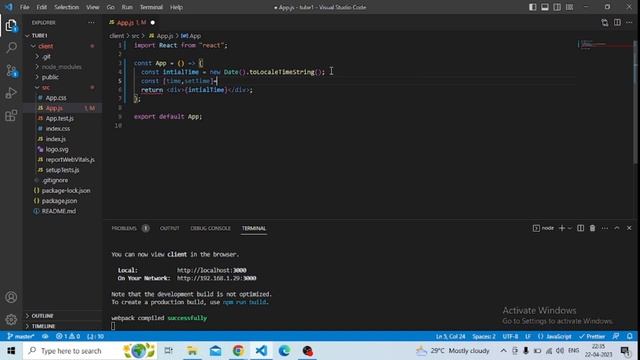This screenshot has height=360, width=640.
Task: Open customize layout icon
Action: 569,7
